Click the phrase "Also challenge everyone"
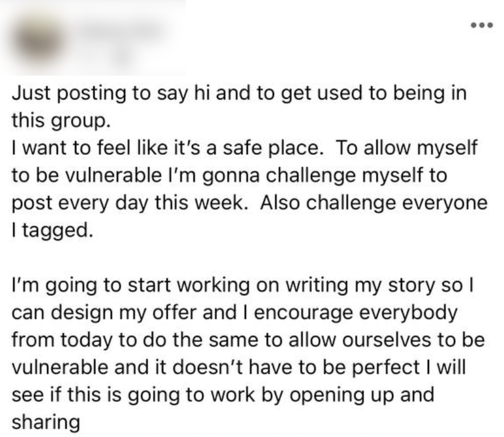Screen dimensions: 504x437 (374, 204)
